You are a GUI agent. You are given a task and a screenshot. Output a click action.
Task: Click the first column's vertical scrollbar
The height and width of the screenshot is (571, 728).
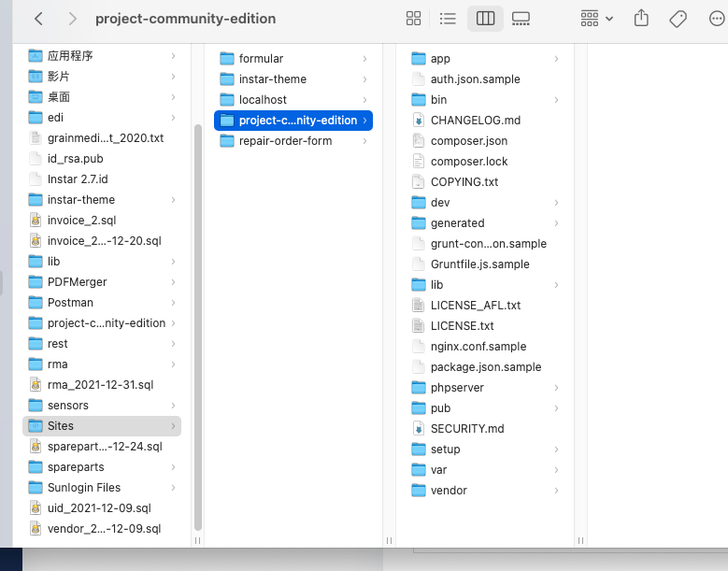196,327
